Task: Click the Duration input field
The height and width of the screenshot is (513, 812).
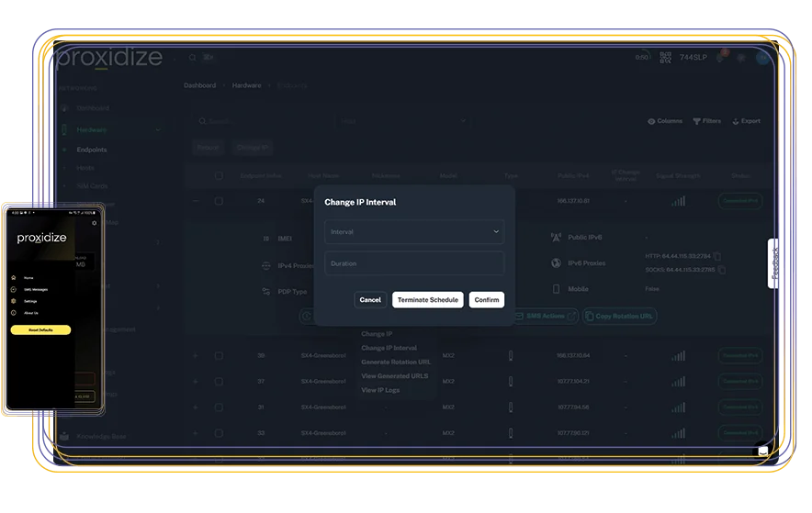Action: (414, 263)
